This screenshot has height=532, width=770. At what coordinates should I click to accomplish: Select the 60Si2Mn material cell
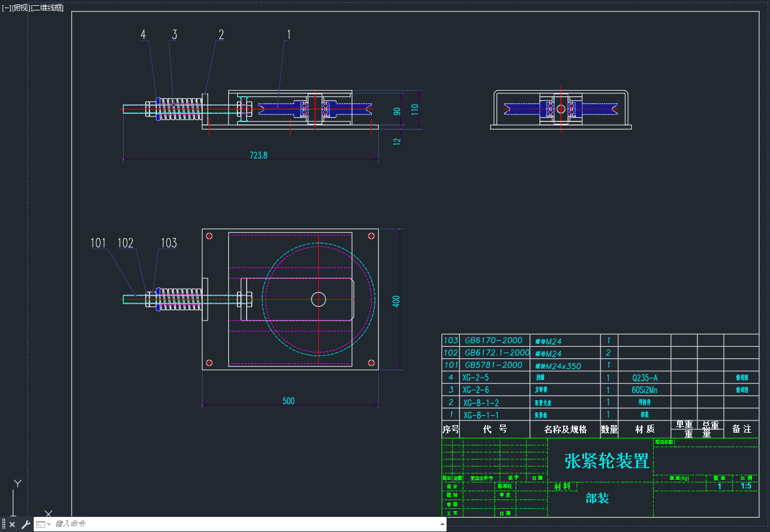645,390
